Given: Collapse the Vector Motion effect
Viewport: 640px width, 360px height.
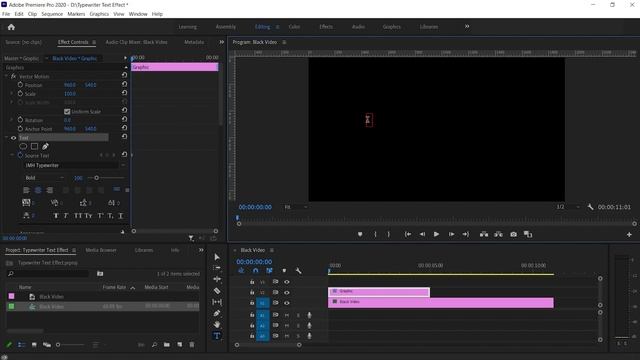Looking at the screenshot, I should pyautogui.click(x=6, y=76).
